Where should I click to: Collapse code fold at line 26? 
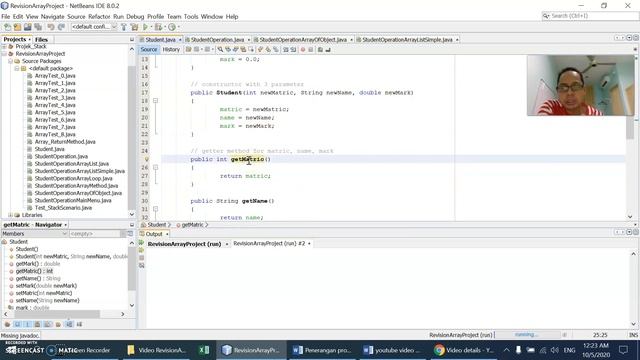(x=155, y=167)
